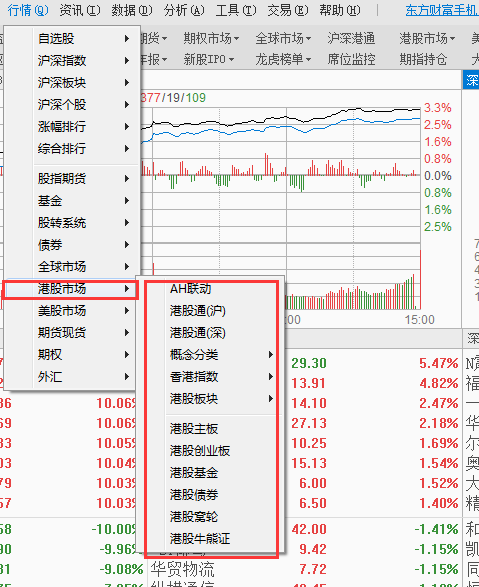479x587 pixels.
Task: Open the 数据(D) menu
Action: pyautogui.click(x=132, y=10)
